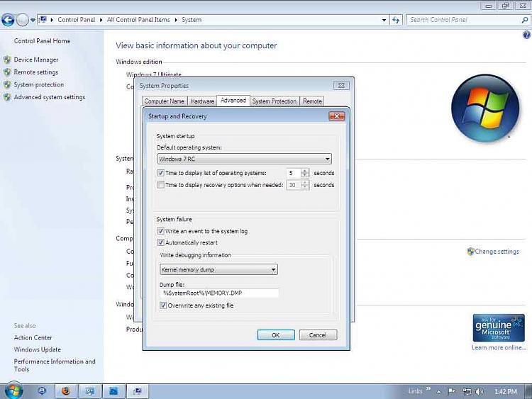
Task: Close the Startup and Recovery dialog
Action: pos(336,116)
